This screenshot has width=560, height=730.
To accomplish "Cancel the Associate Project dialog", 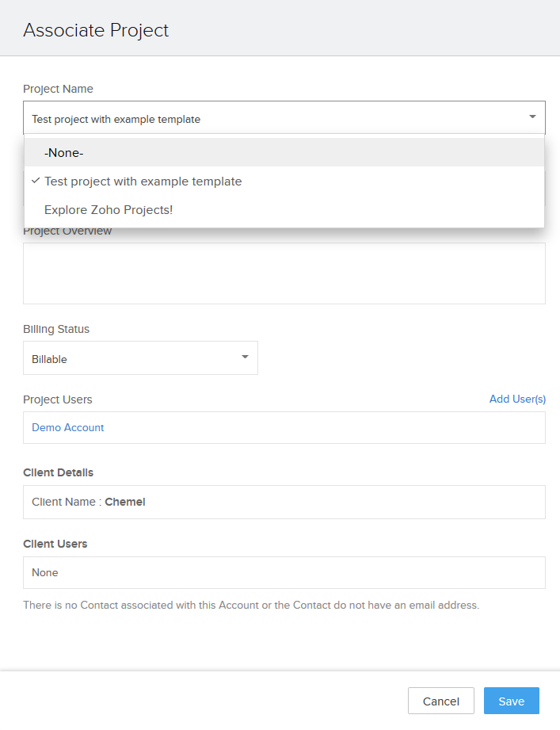I will pos(440,701).
